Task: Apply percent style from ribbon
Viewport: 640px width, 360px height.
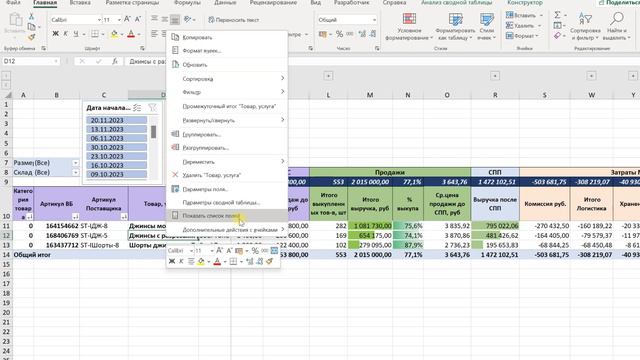Action: pyautogui.click(x=339, y=34)
